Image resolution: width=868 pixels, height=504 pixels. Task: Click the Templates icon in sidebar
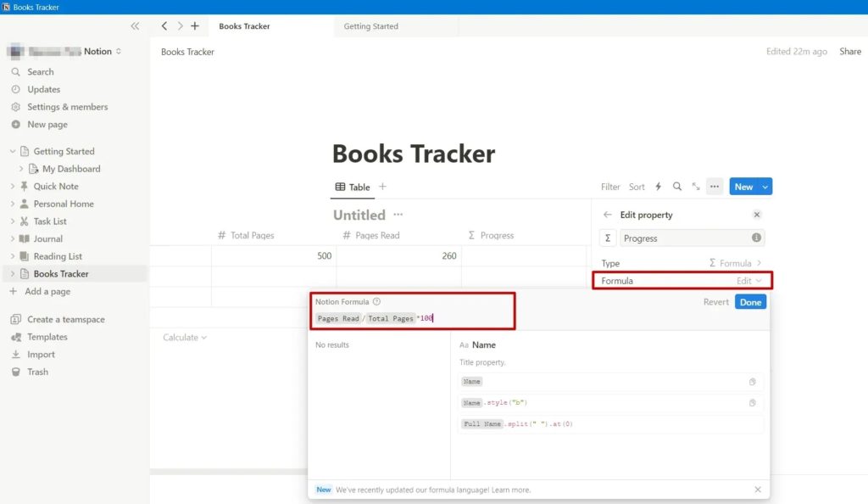(x=15, y=337)
